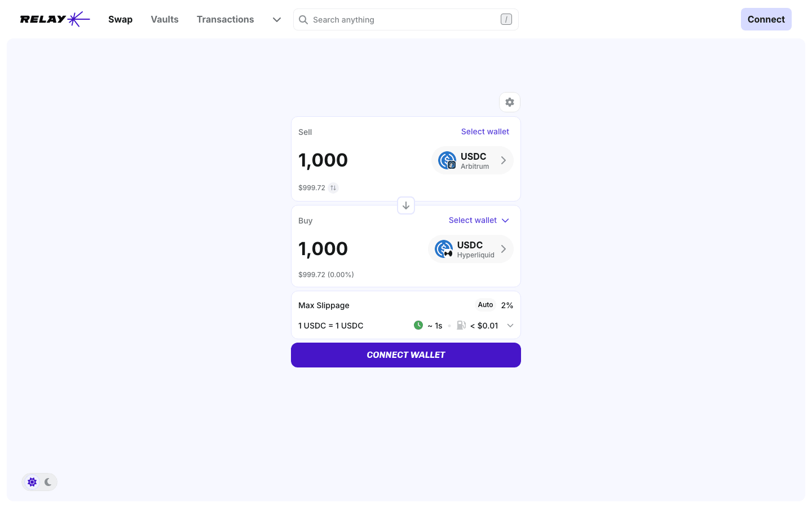Switch to dark theme
This screenshot has width=812, height=508.
[48, 482]
